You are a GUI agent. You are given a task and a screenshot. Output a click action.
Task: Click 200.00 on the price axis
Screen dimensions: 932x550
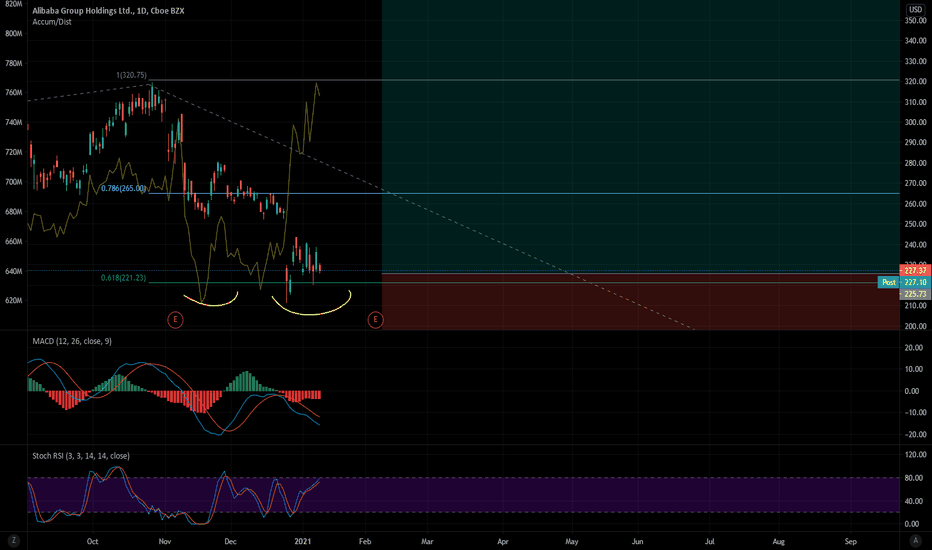click(915, 326)
